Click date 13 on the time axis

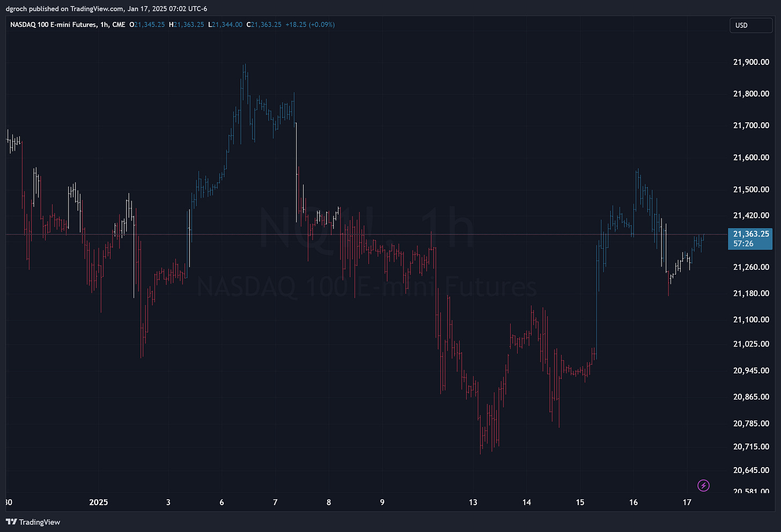coord(473,503)
